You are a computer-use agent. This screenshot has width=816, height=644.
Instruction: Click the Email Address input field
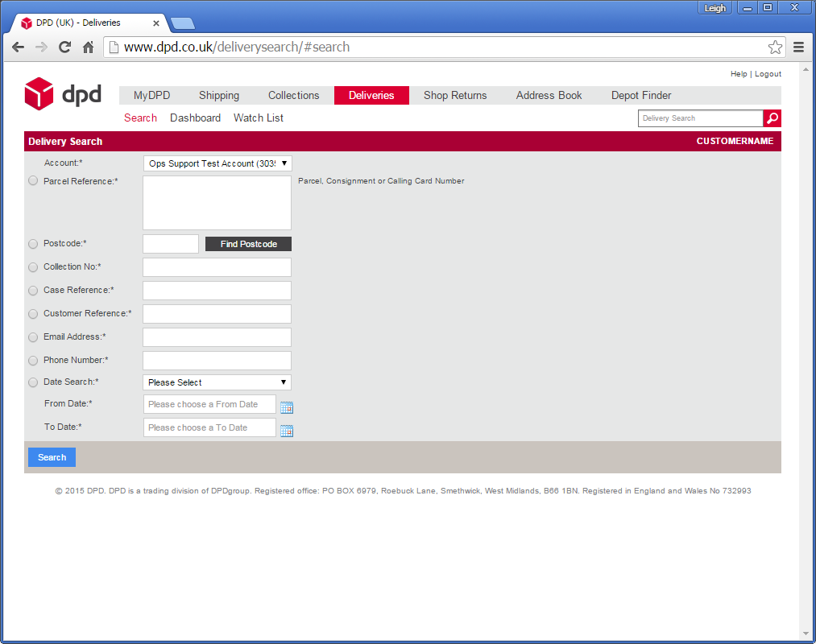[217, 337]
